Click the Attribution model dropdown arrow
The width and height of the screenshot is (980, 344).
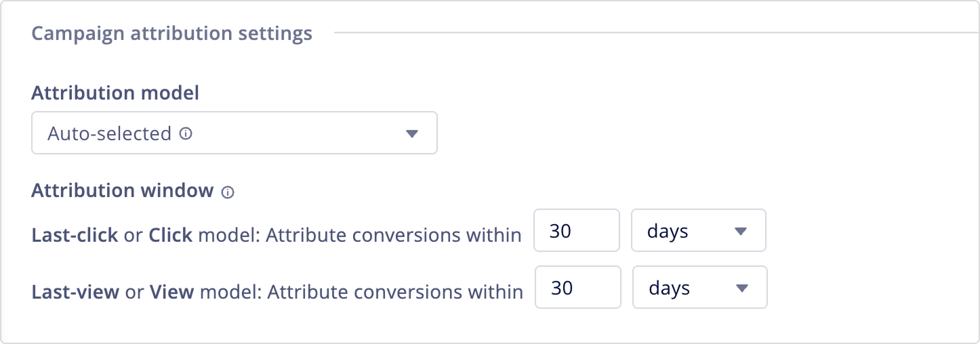point(411,134)
